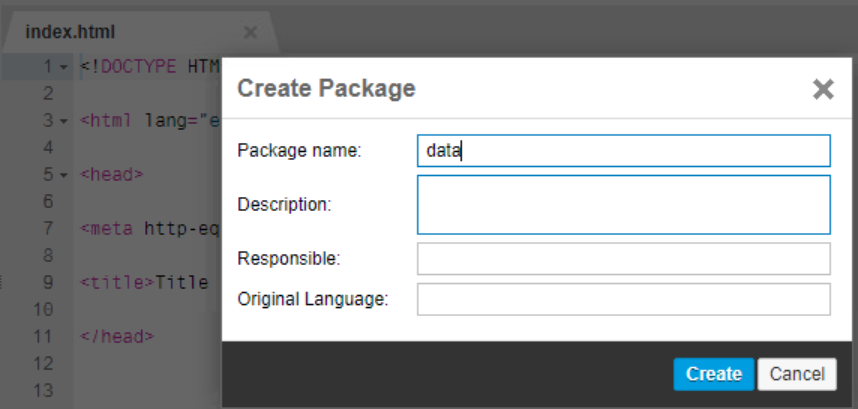Close the index.html tab
Image resolution: width=858 pixels, height=409 pixels.
250,33
